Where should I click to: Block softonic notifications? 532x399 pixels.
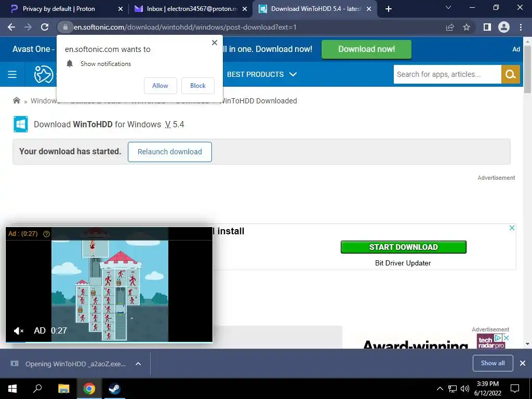click(198, 86)
